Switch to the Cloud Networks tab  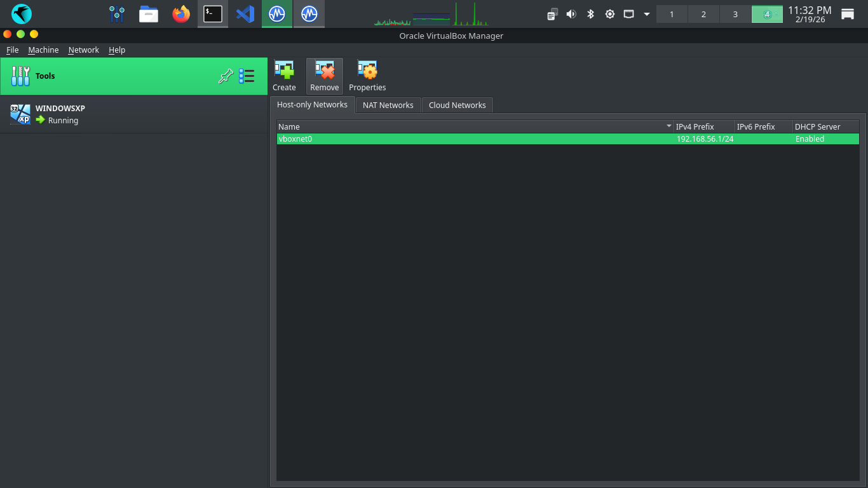pos(457,105)
